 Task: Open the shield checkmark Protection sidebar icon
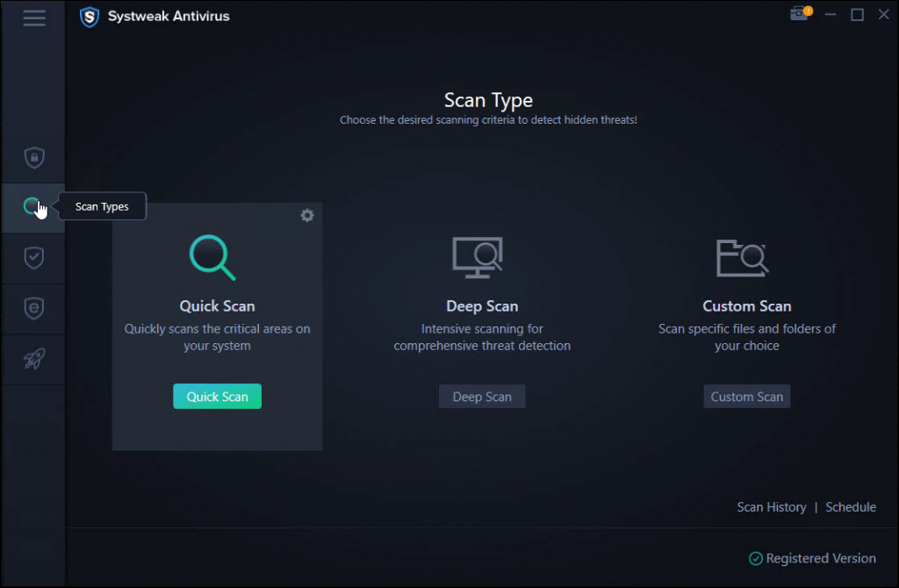pyautogui.click(x=34, y=257)
